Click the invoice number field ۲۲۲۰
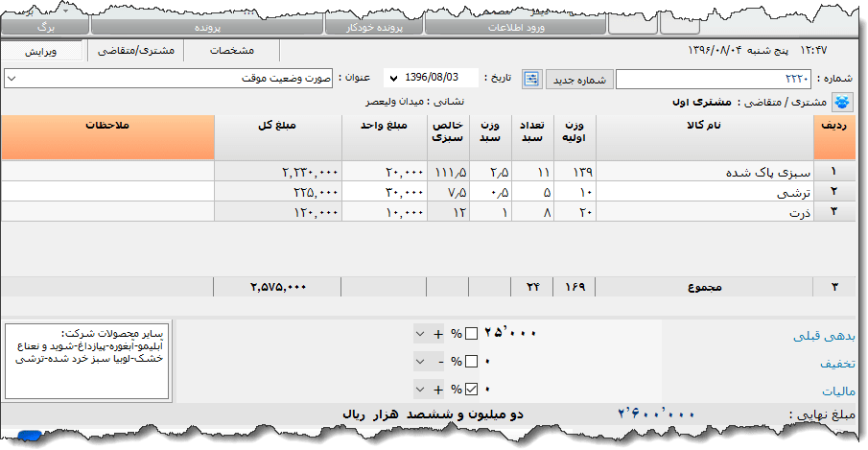This screenshot has height=450, width=868. tap(715, 79)
